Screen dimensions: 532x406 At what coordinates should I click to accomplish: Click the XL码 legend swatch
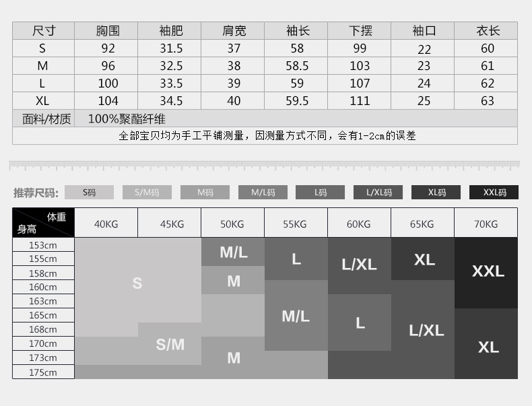click(436, 193)
